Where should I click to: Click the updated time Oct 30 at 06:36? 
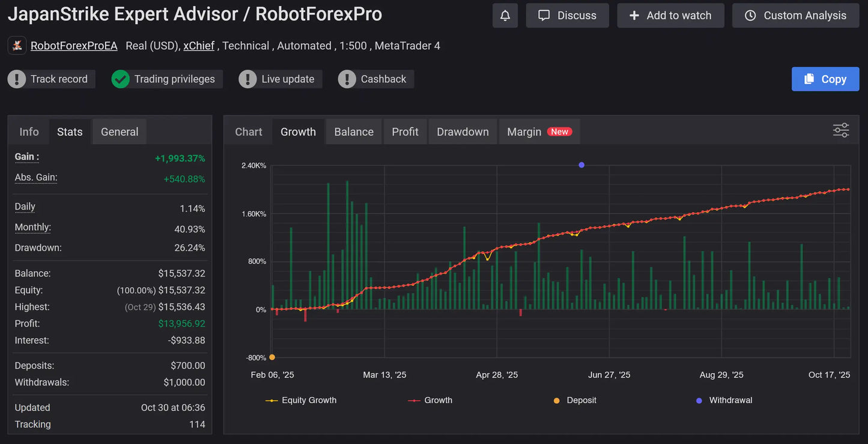coord(173,408)
